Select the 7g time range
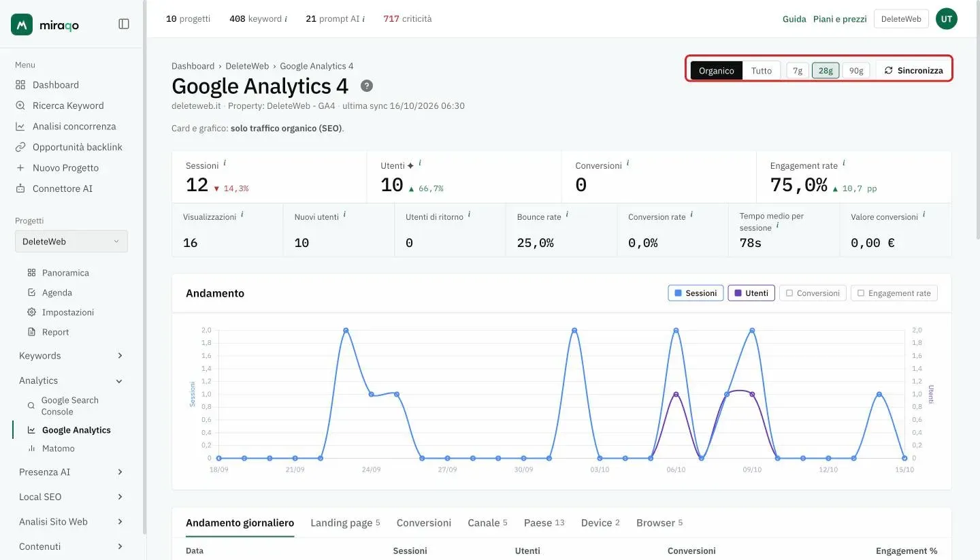 [798, 71]
